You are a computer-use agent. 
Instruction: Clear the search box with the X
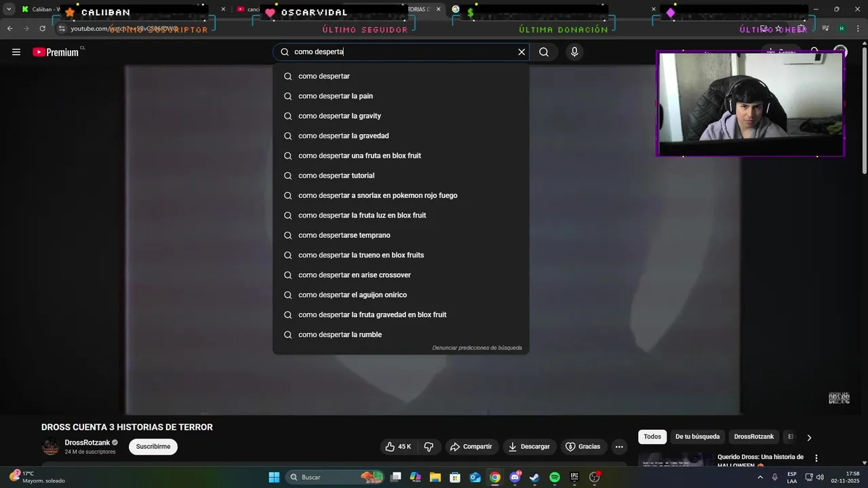coord(521,52)
